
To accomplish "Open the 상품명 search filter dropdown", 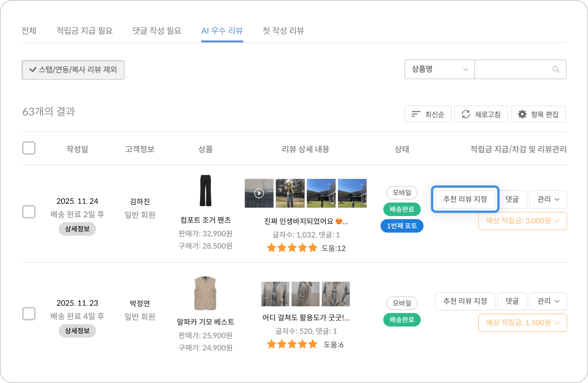I will click(439, 69).
